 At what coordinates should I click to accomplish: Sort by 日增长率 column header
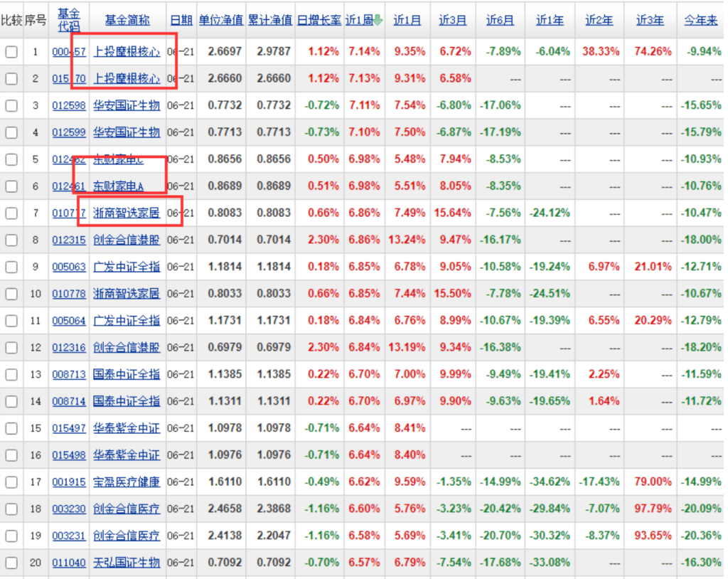(319, 21)
